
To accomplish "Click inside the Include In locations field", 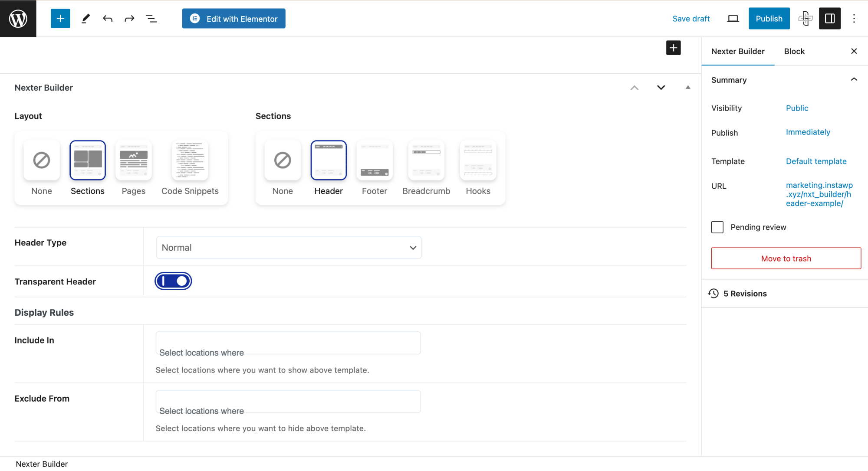I will coord(288,343).
